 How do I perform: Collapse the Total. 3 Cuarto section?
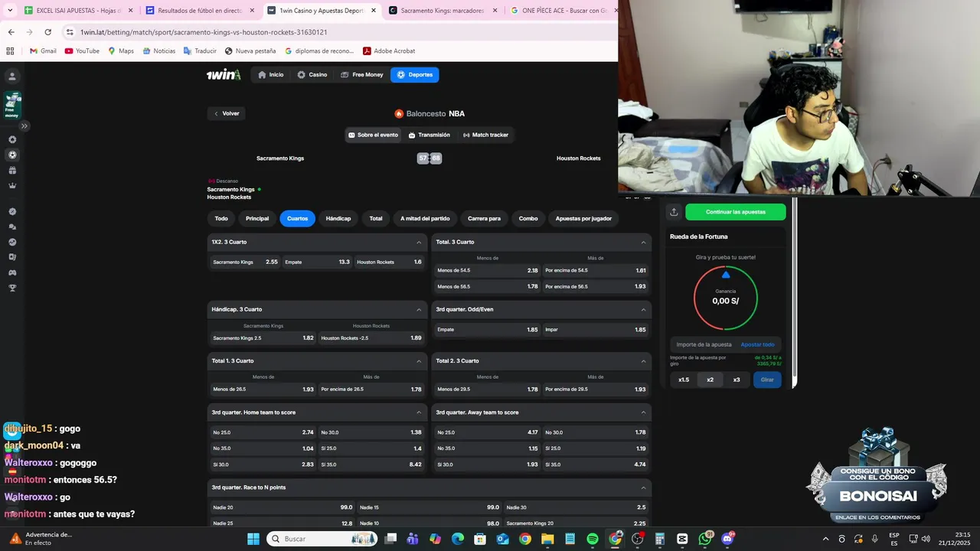(643, 242)
